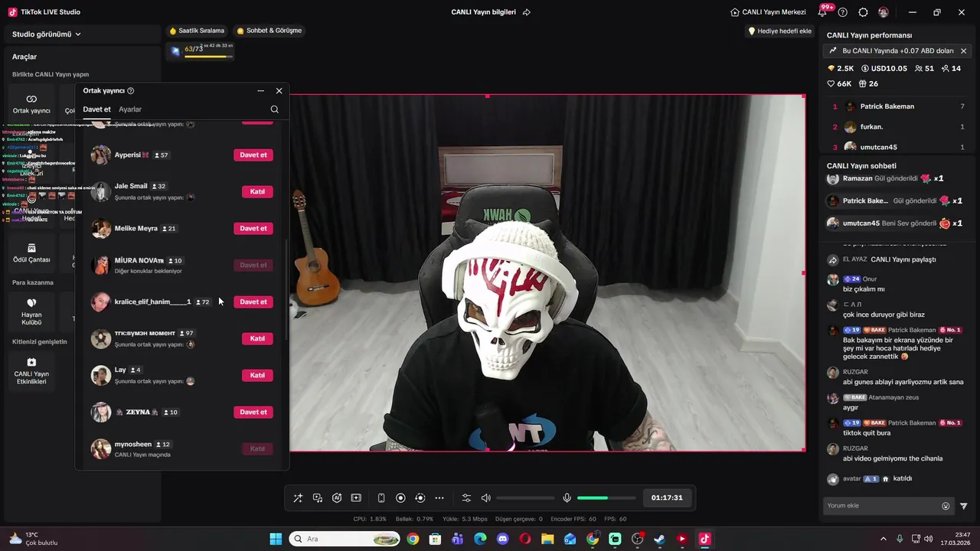This screenshot has width=980, height=551.
Task: Open the Ödül Çantası tool
Action: click(x=31, y=253)
